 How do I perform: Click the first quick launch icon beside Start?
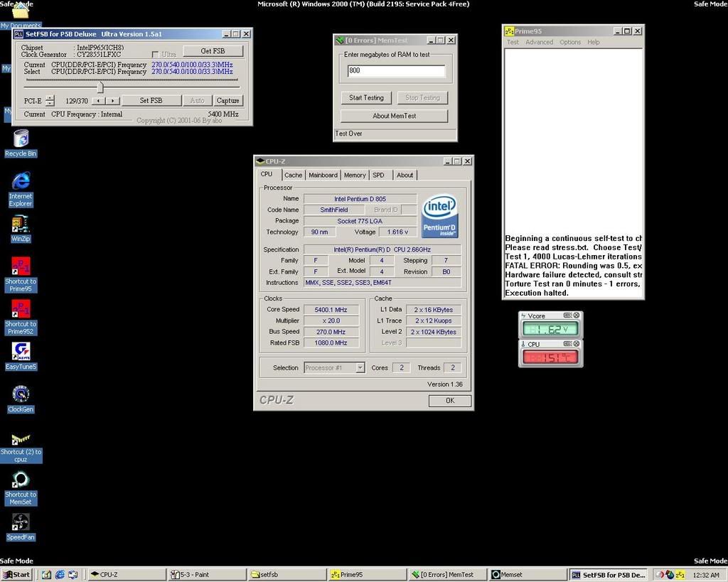[46, 575]
